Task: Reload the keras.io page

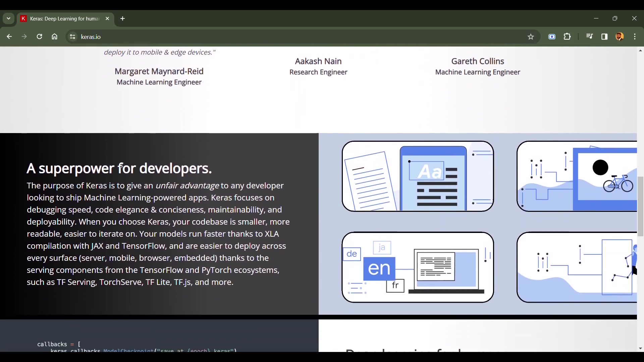Action: (x=39, y=37)
